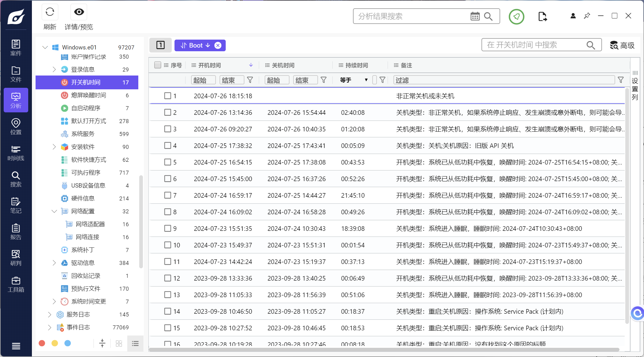This screenshot has height=357, width=644.
Task: Click the numbered panel toggle button 1
Action: click(x=160, y=45)
